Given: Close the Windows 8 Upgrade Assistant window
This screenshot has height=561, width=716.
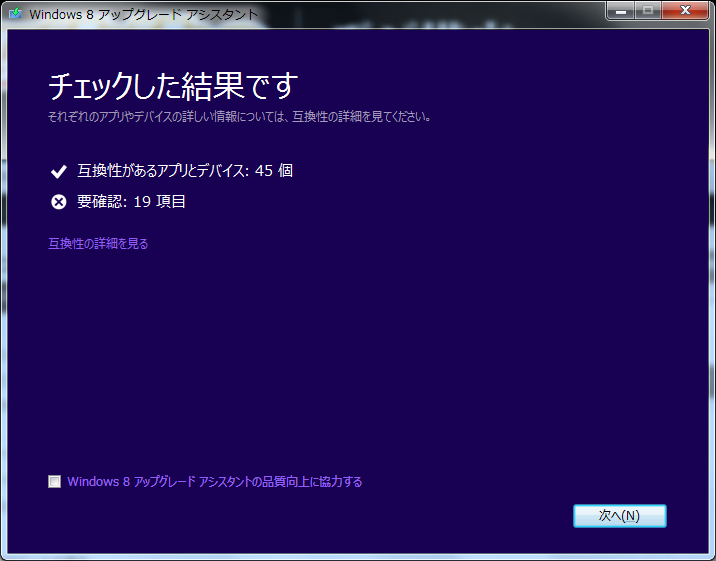Looking at the screenshot, I should click(686, 12).
